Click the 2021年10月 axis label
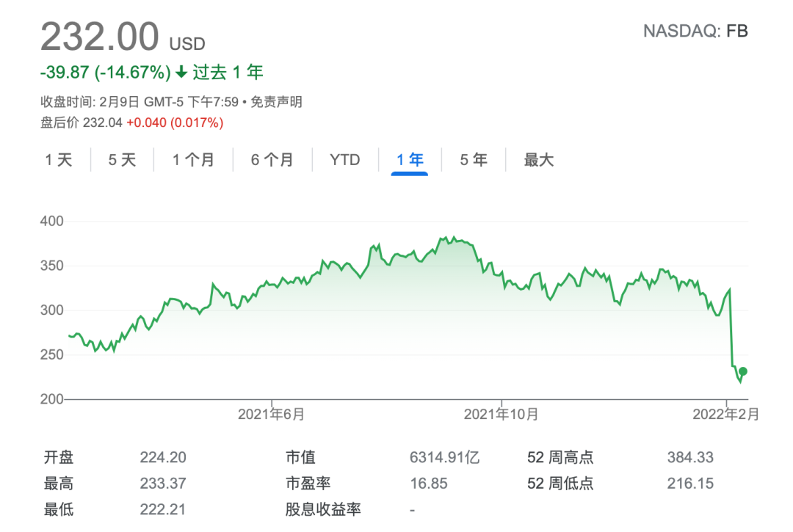793x532 pixels. (x=501, y=415)
